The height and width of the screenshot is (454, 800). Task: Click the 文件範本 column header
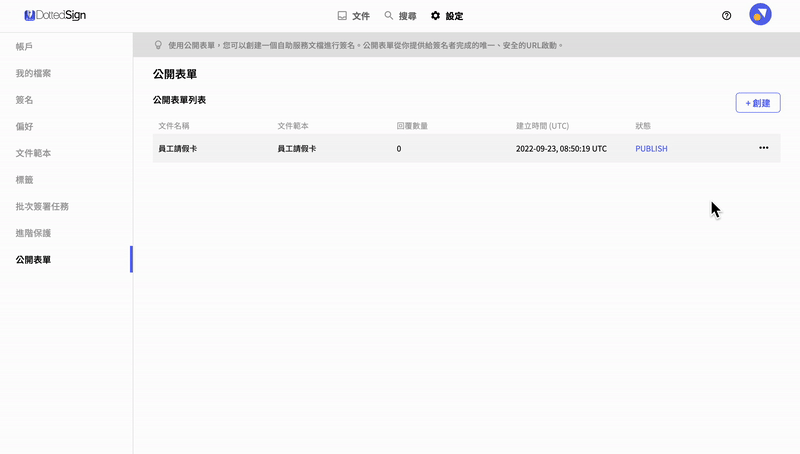click(293, 125)
